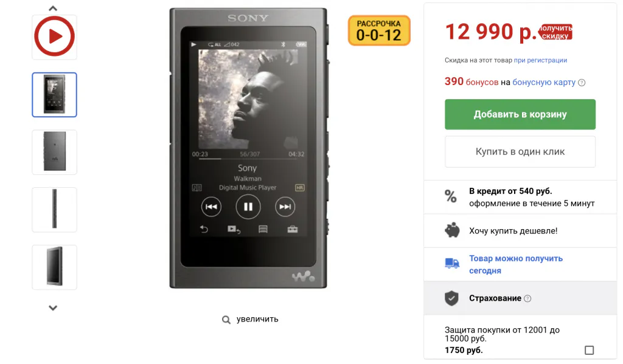Click the Рассрочка 0-0-12 badge
This screenshot has height=364, width=623.
click(x=378, y=30)
